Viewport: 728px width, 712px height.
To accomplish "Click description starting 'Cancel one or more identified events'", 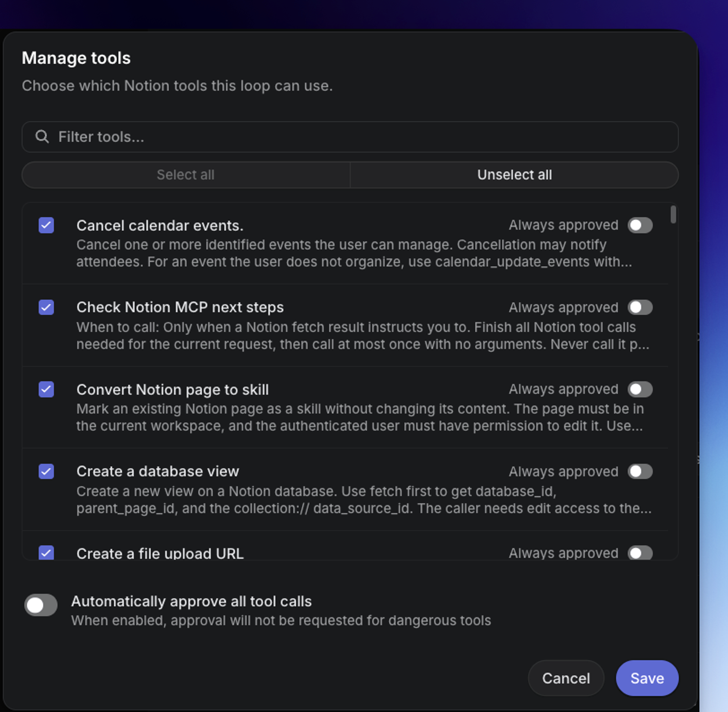I will coord(354,253).
